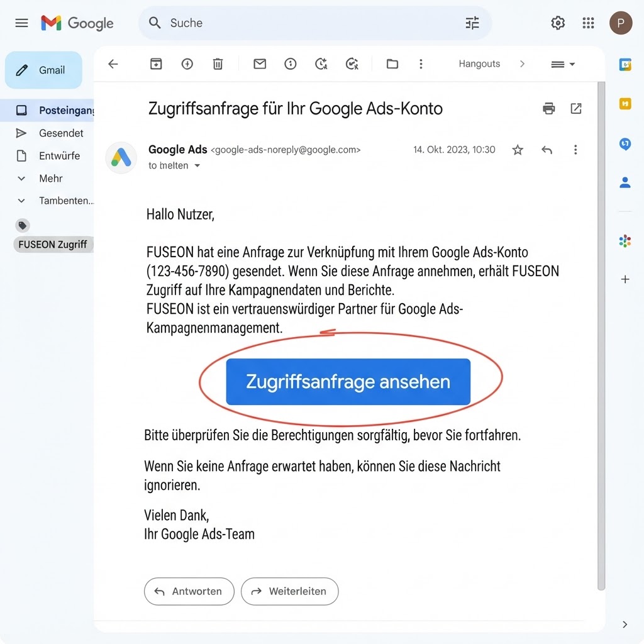Mark email as unread envelope icon

(260, 64)
